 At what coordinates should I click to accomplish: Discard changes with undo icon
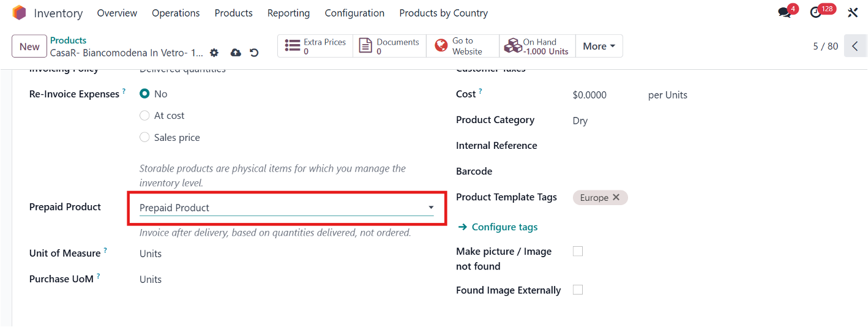pyautogui.click(x=254, y=53)
